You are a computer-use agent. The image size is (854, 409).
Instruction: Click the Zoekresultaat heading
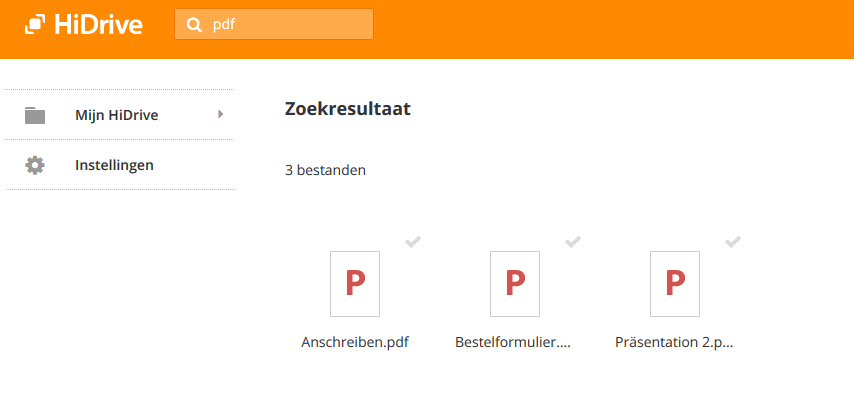click(347, 109)
